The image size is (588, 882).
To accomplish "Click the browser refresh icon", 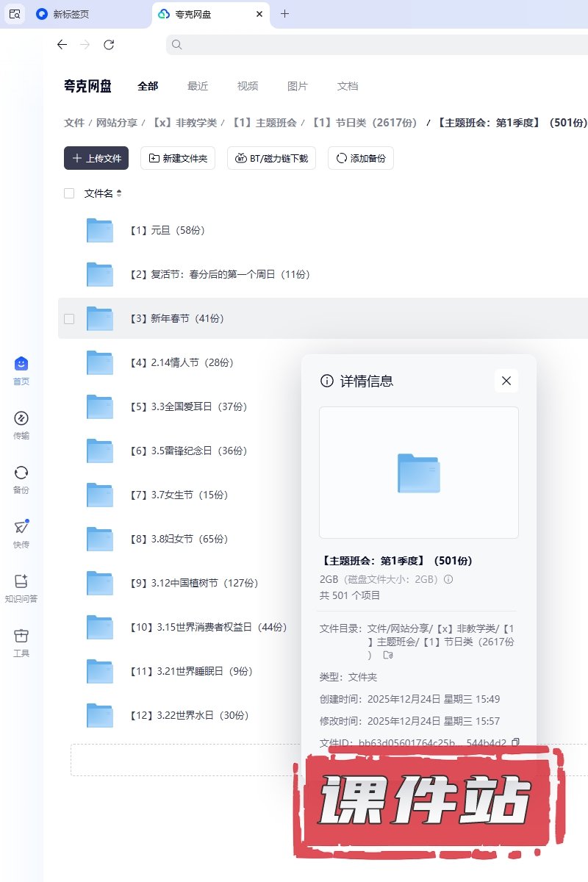I will click(109, 45).
